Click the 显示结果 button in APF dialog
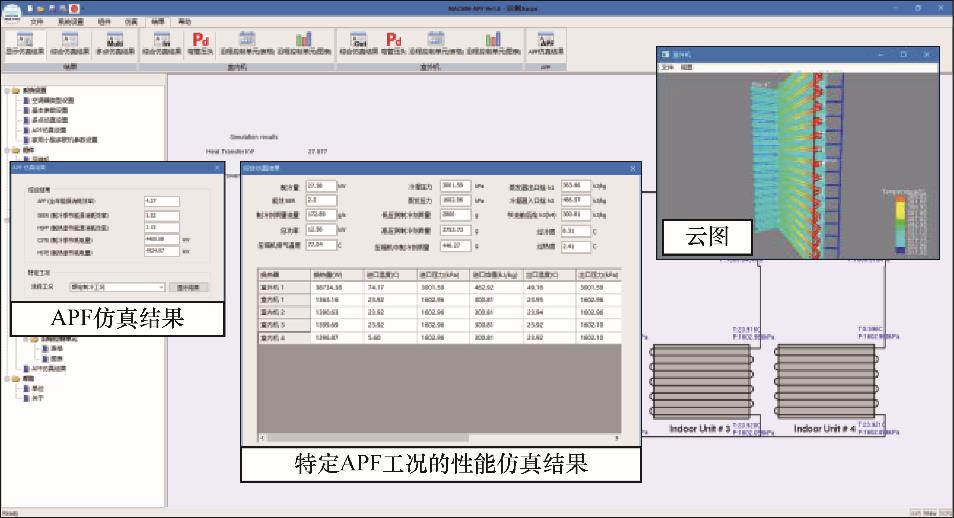This screenshot has width=954, height=518. tap(190, 287)
